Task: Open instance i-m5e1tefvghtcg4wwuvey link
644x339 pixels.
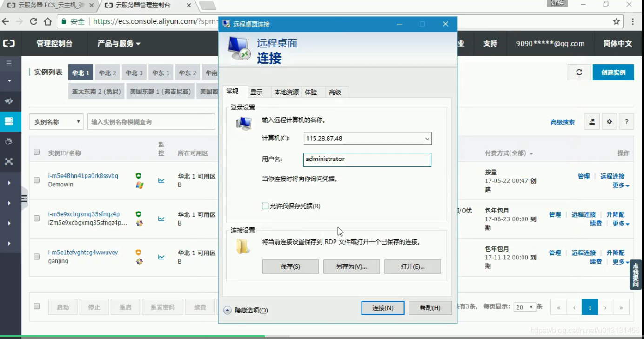Action: 83,253
